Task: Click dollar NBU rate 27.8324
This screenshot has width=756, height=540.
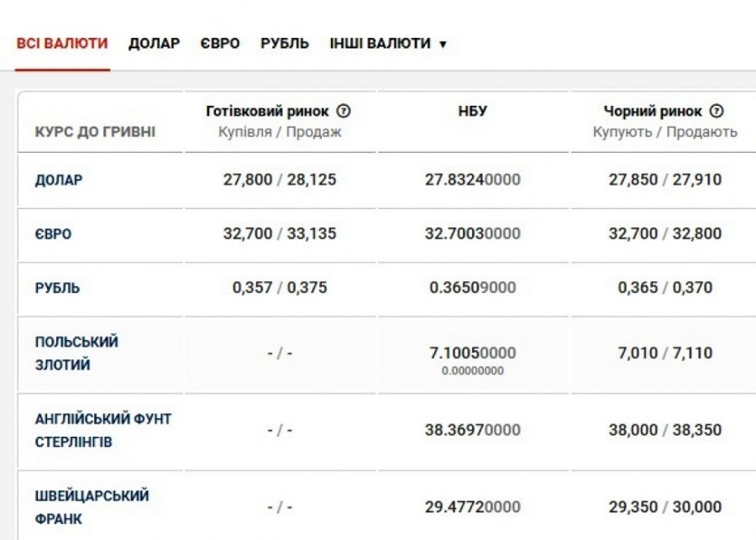Action: 472,180
